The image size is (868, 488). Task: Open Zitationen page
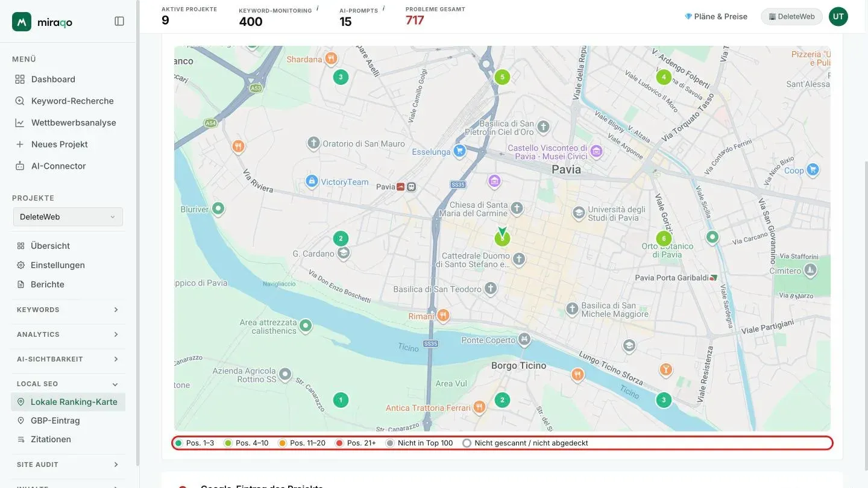pyautogui.click(x=51, y=439)
